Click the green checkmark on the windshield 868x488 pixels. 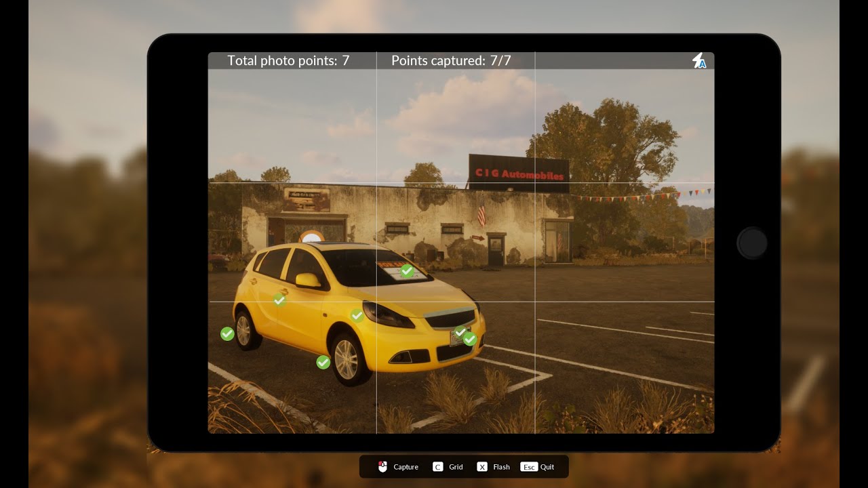(x=407, y=271)
